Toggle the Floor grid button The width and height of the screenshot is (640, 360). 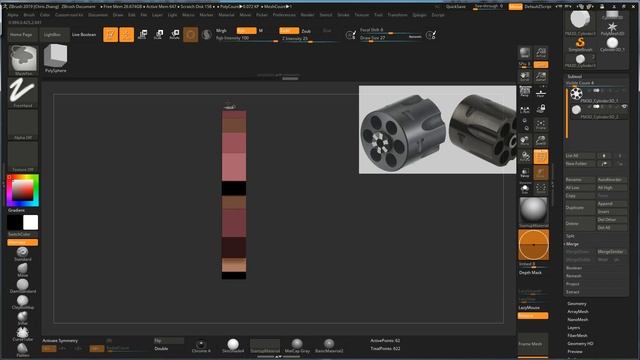point(541,92)
